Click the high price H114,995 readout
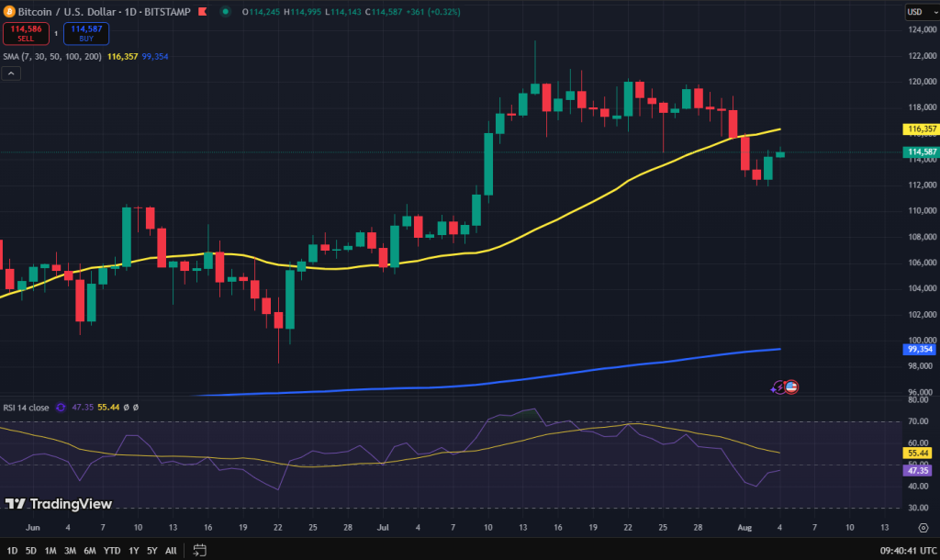Screen dimensions: 940x560 click(303, 12)
